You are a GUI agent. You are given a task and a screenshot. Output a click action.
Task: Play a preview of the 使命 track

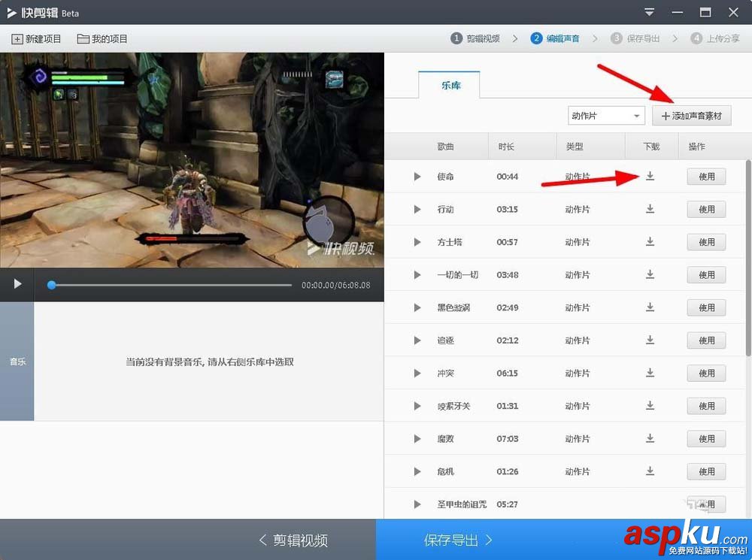(x=417, y=177)
